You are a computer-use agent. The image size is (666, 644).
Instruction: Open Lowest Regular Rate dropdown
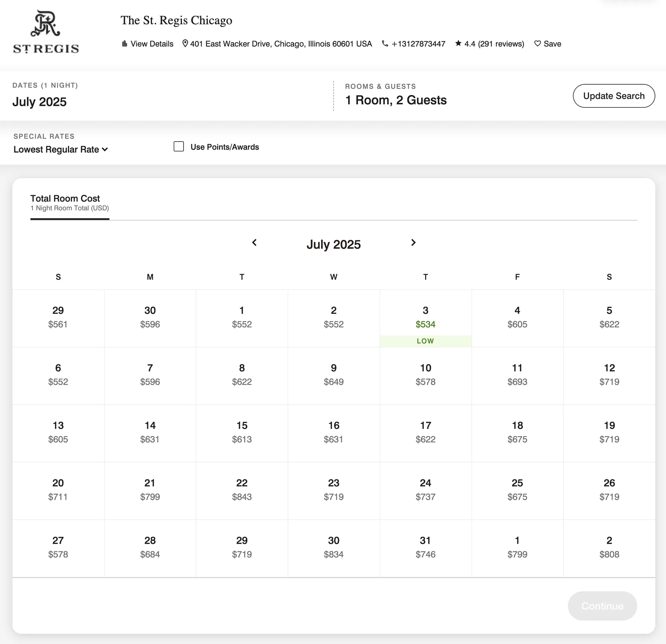(61, 149)
